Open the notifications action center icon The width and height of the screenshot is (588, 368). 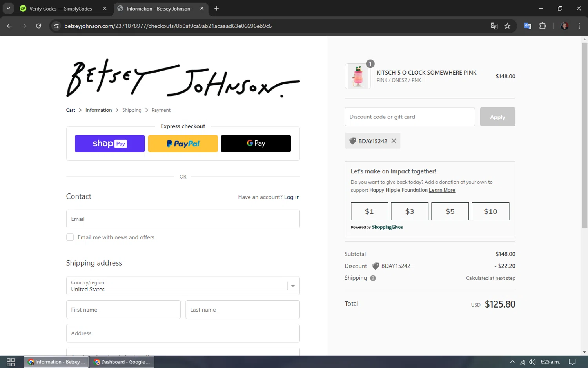[572, 362]
